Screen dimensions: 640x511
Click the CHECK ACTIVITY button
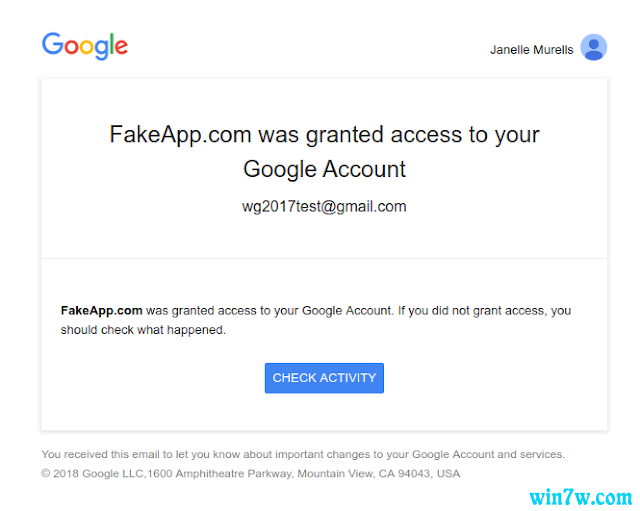coord(324,378)
